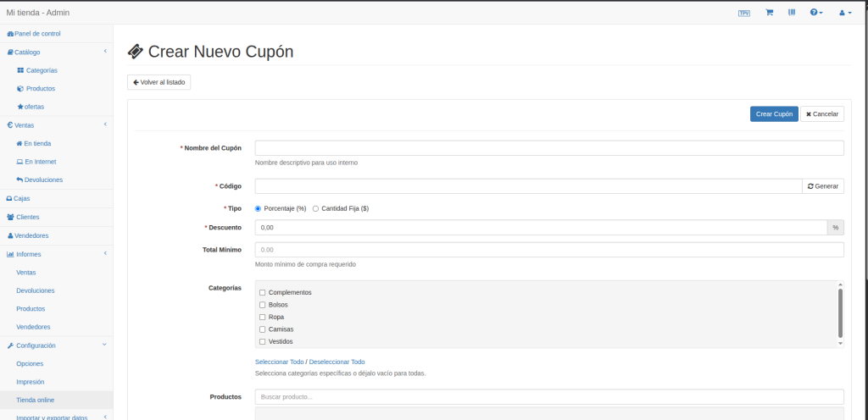This screenshot has width=868, height=420.
Task: Collapse the Configuración sidebar section
Action: (x=104, y=345)
